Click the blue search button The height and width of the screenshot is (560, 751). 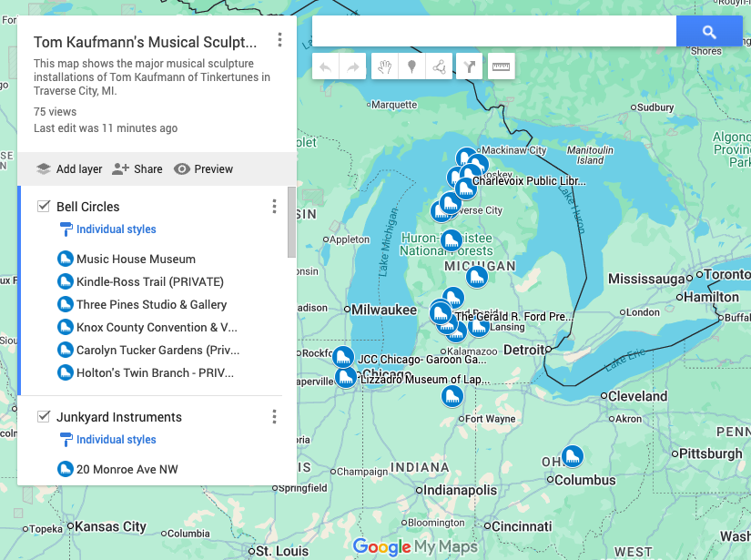pos(709,32)
